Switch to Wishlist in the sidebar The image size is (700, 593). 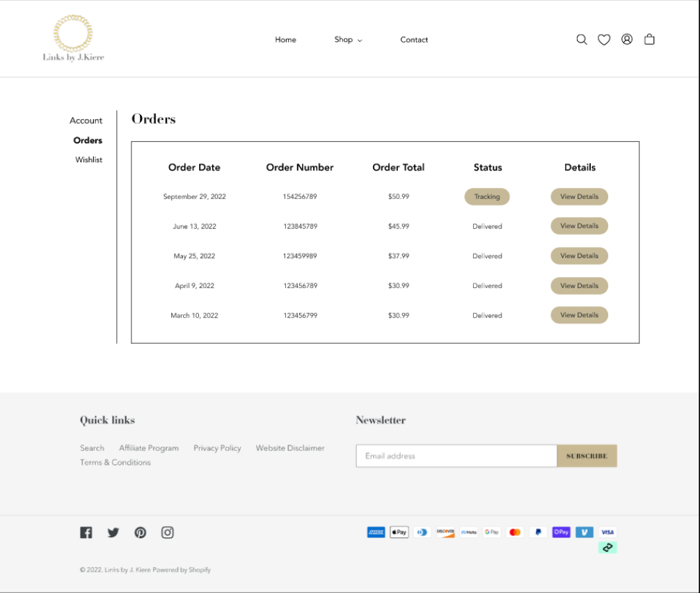pos(88,160)
